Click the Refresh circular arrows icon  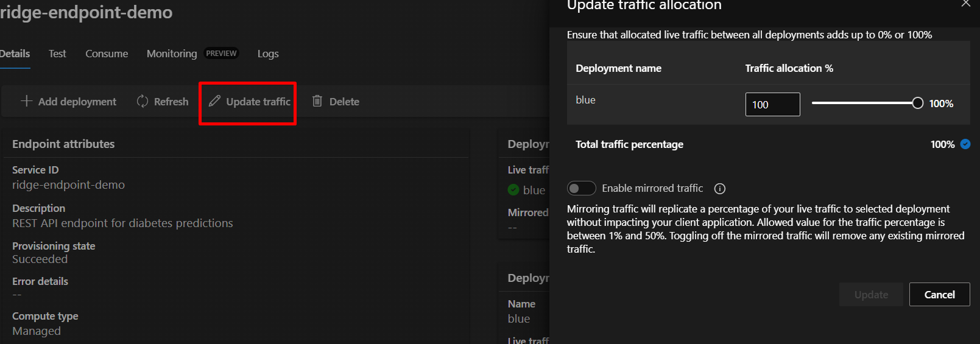tap(143, 101)
